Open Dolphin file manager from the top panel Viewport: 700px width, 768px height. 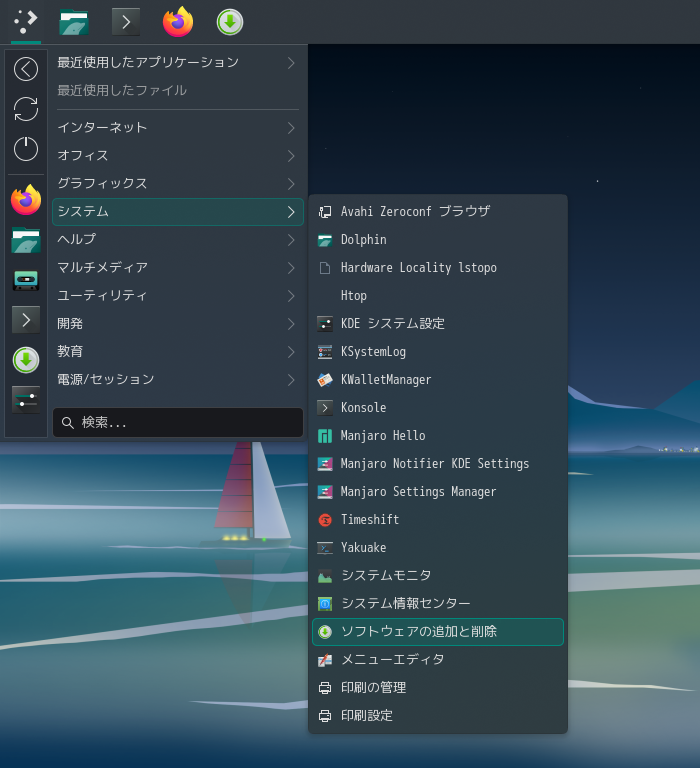tap(74, 22)
